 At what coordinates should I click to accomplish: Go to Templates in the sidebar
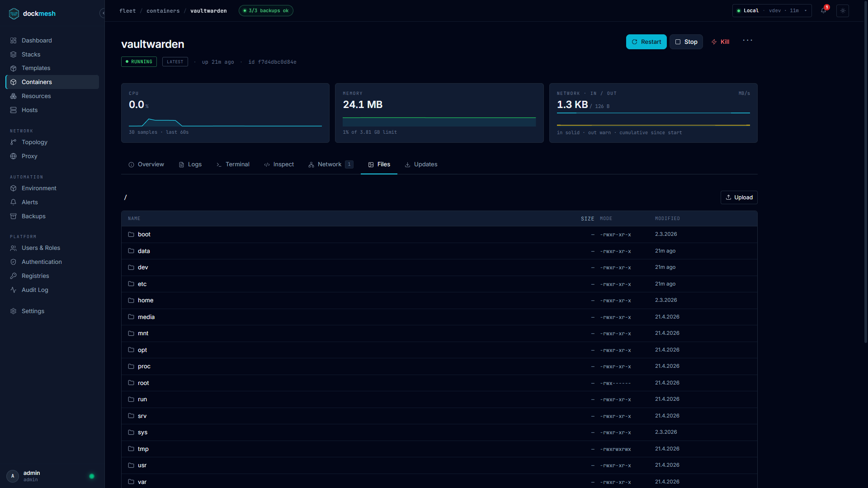[52, 68]
